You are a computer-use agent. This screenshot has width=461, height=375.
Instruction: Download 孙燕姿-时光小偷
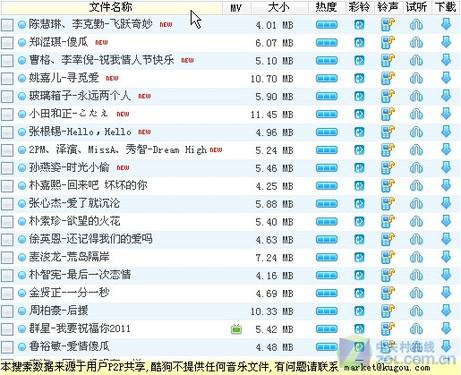click(446, 168)
